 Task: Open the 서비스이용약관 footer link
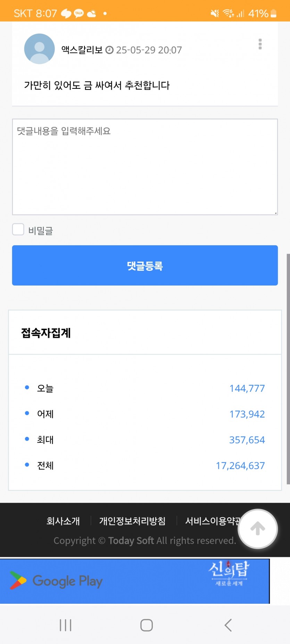tap(213, 521)
